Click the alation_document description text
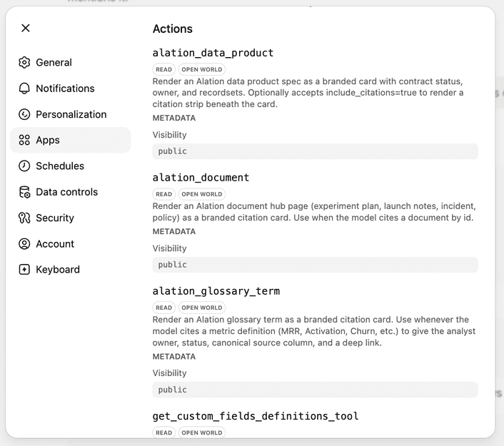This screenshot has height=446, width=504. pos(314,212)
